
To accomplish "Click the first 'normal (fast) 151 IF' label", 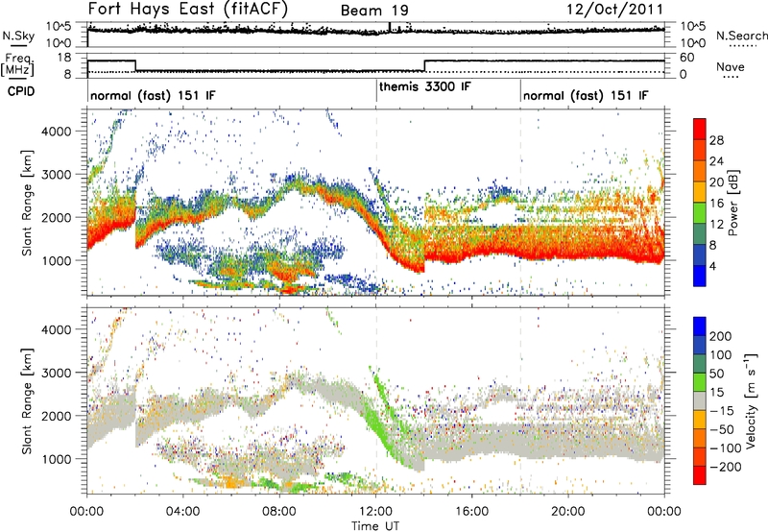I will 153,96.
